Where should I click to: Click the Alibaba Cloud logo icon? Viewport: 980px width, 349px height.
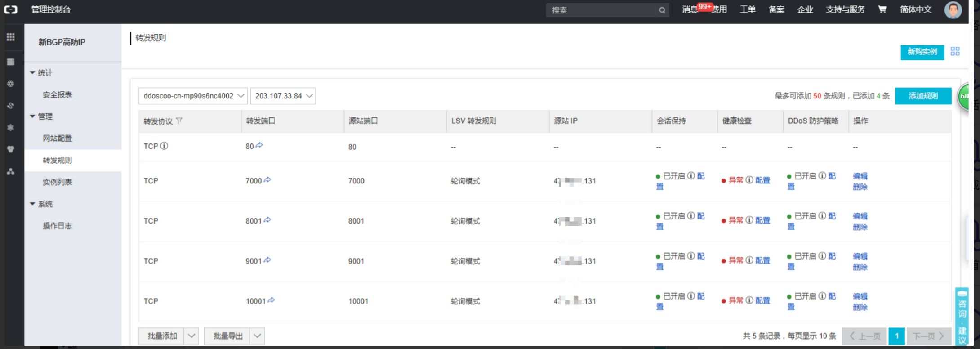(x=11, y=9)
